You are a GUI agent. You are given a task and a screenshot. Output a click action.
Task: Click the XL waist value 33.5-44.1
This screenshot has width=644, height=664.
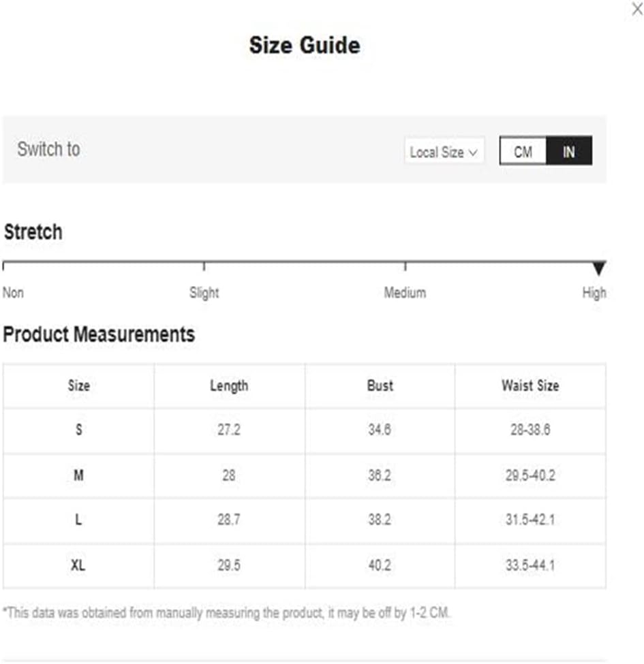tap(530, 565)
